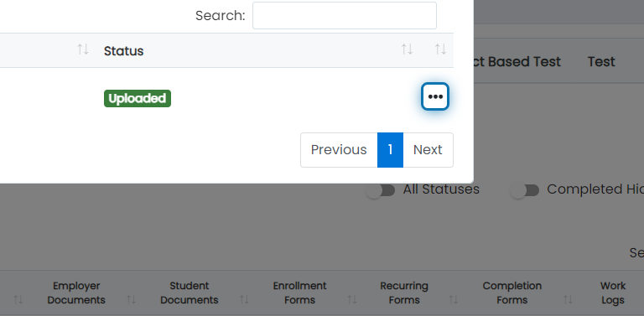Click the Uploaded status badge

[138, 99]
